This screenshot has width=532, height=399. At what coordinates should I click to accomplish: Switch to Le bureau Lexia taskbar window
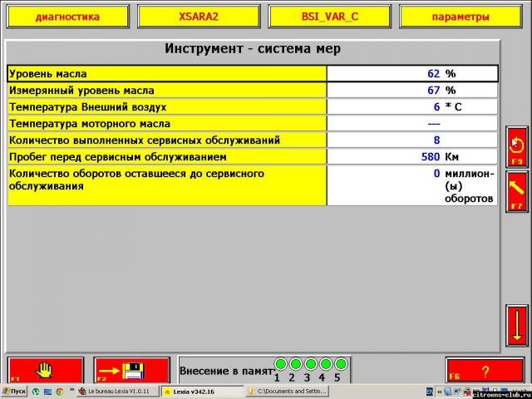[117, 392]
